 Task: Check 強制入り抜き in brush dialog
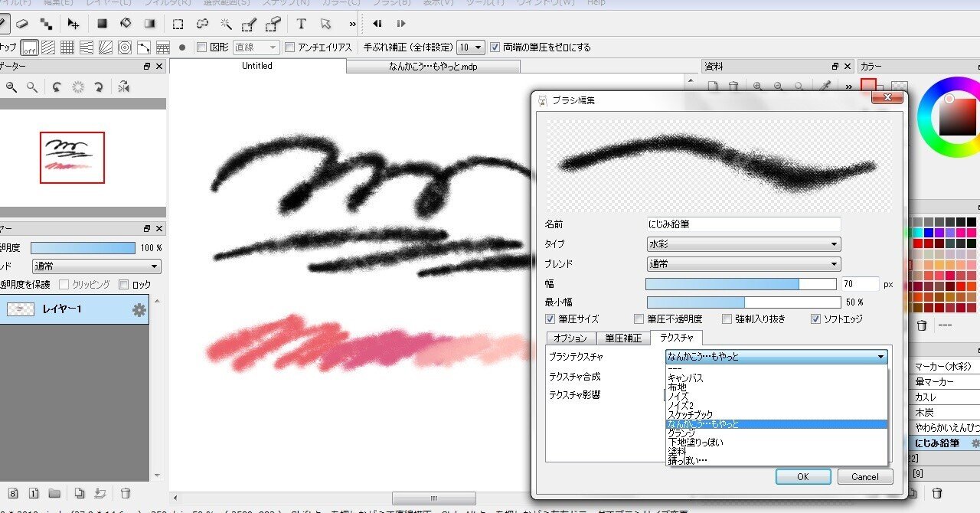(728, 319)
